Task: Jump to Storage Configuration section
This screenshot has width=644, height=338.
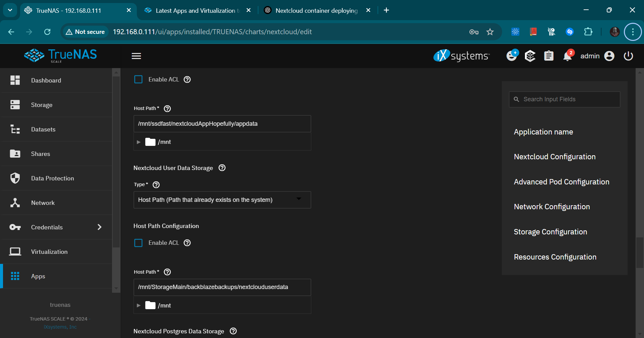Action: coord(550,232)
